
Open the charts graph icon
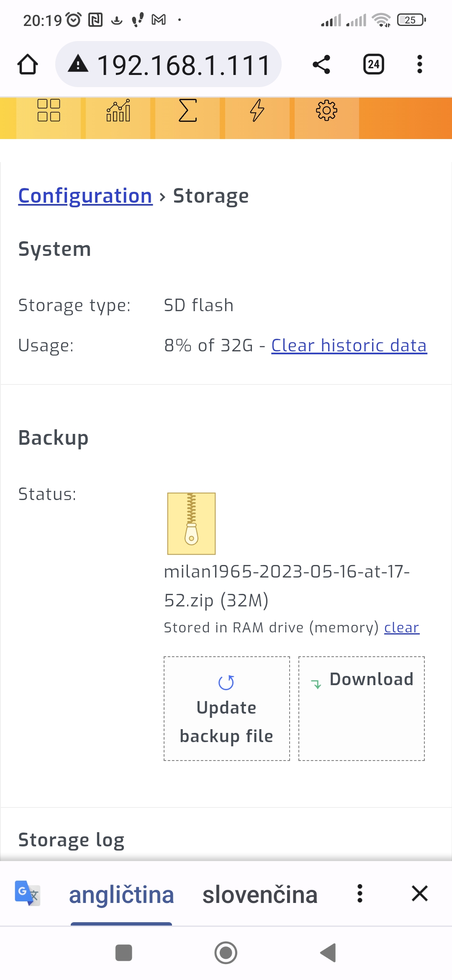click(118, 111)
